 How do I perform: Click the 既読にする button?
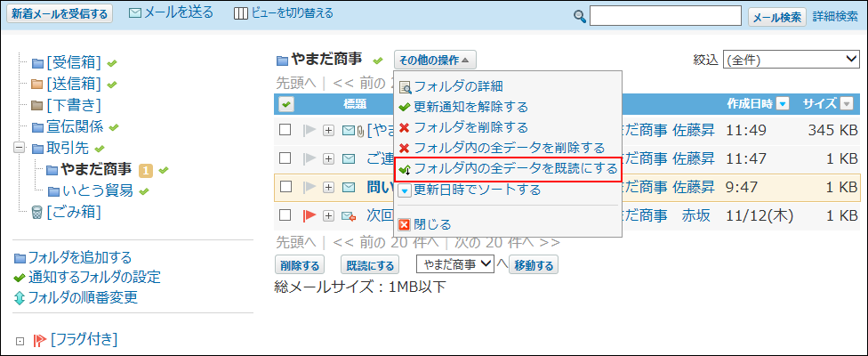pyautogui.click(x=370, y=265)
